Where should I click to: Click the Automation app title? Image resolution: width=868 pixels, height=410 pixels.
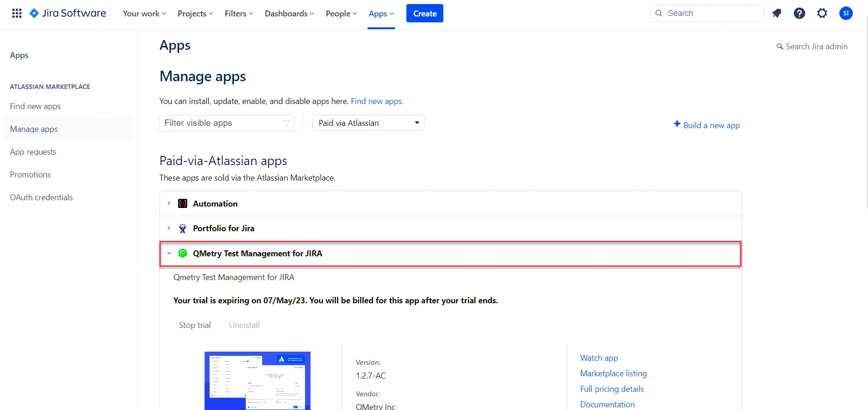click(215, 204)
